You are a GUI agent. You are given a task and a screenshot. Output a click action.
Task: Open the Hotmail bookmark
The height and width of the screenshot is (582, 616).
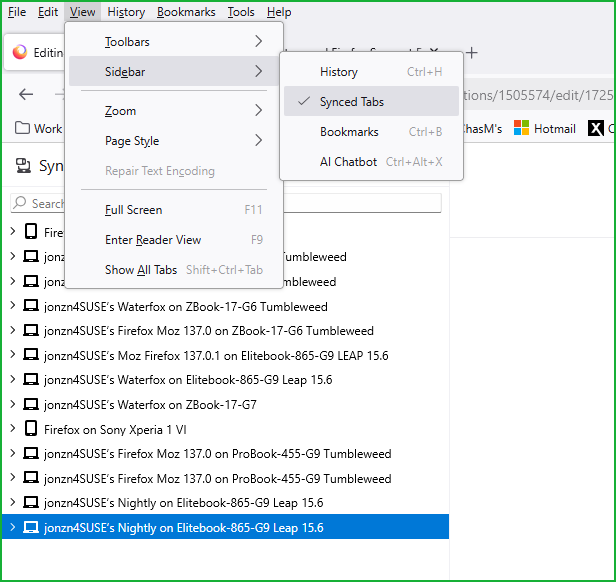click(x=544, y=128)
